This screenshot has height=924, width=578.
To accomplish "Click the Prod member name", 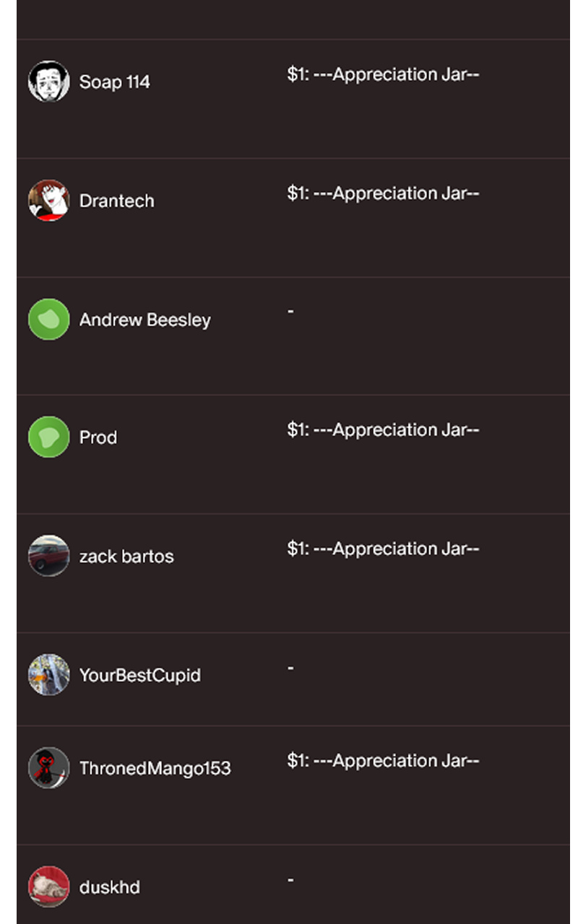I will (98, 437).
